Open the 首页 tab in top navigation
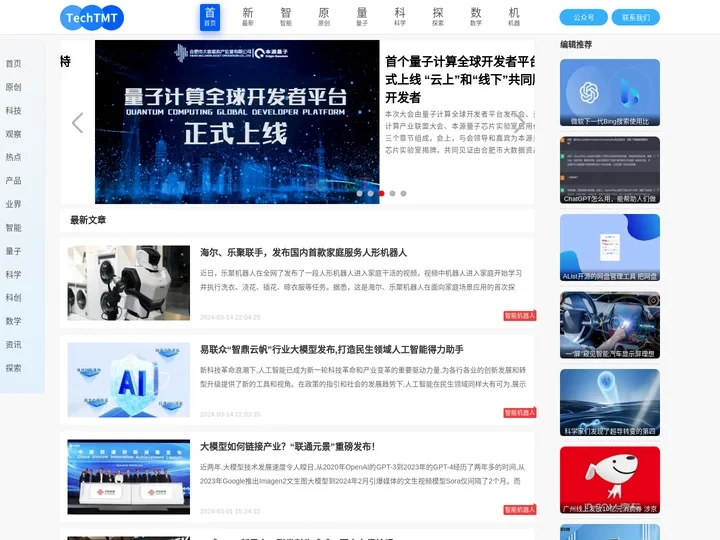720x540 pixels. click(210, 17)
